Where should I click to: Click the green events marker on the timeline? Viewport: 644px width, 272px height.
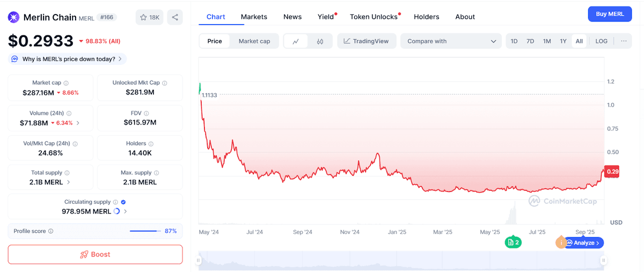coord(513,242)
